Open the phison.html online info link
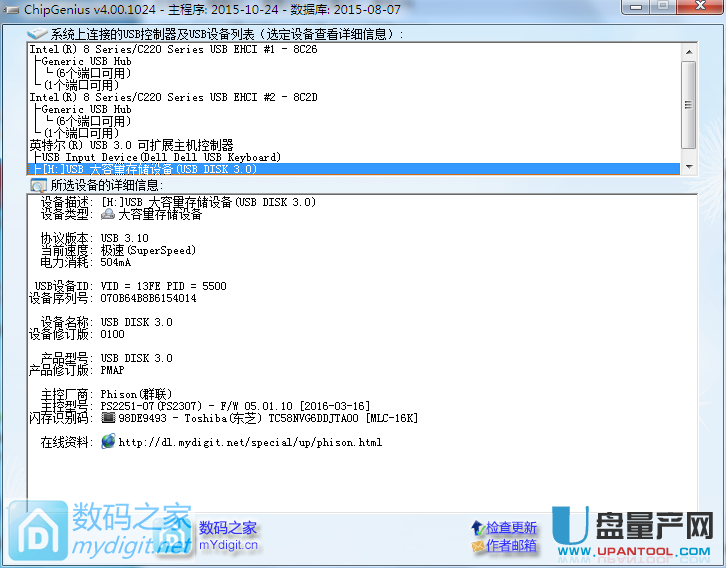Image resolution: width=726 pixels, height=568 pixels. click(250, 443)
